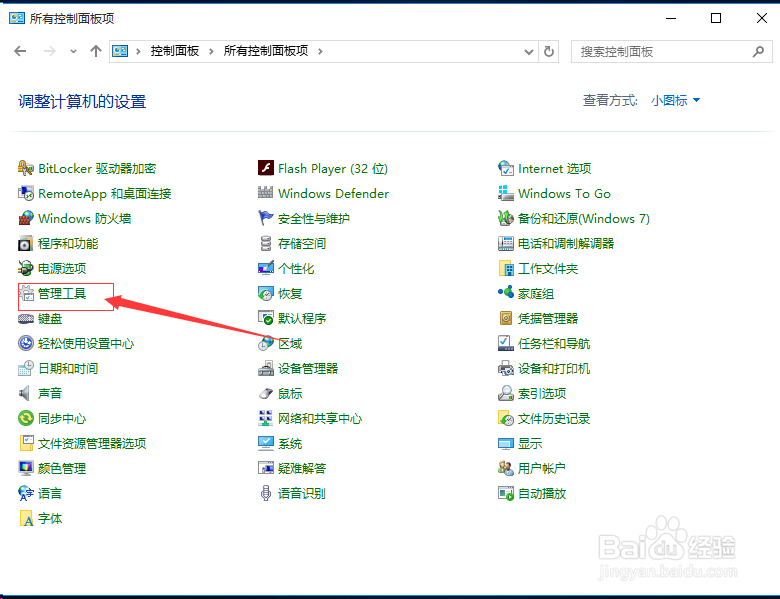The width and height of the screenshot is (780, 599).
Task: Click 控制面板 breadcrumb segment
Action: tap(175, 51)
